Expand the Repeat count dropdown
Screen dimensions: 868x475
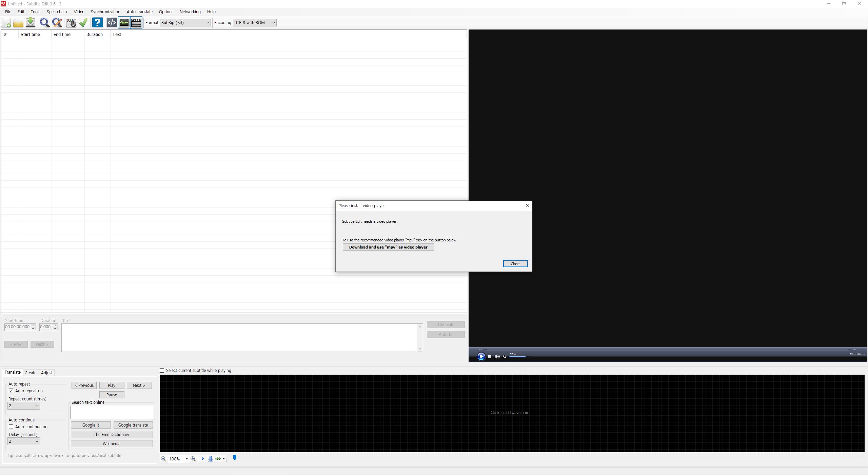click(23, 405)
